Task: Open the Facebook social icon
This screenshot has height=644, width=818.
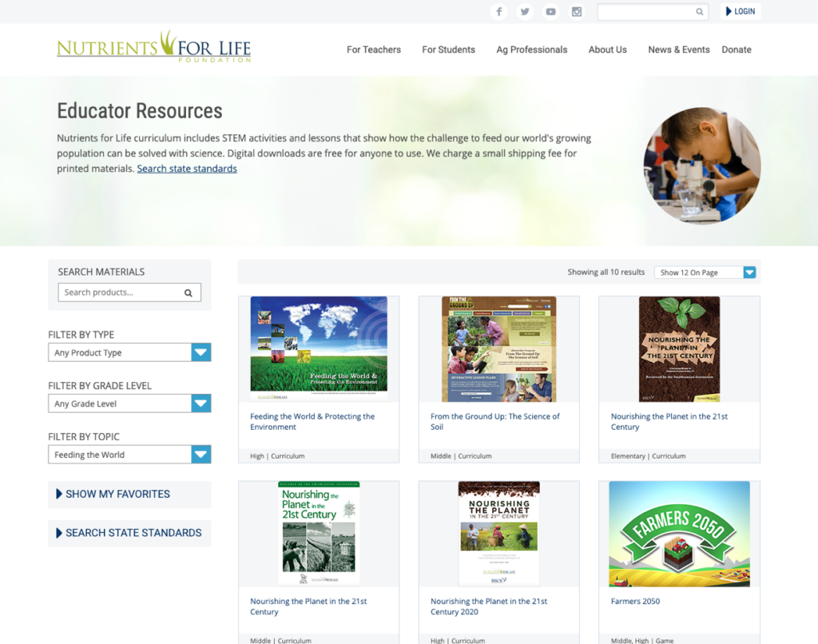Action: pyautogui.click(x=498, y=11)
